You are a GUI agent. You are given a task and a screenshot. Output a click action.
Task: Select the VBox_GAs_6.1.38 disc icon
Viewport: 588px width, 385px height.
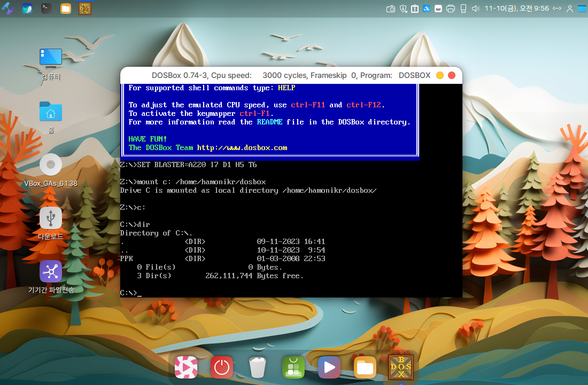pyautogui.click(x=51, y=166)
